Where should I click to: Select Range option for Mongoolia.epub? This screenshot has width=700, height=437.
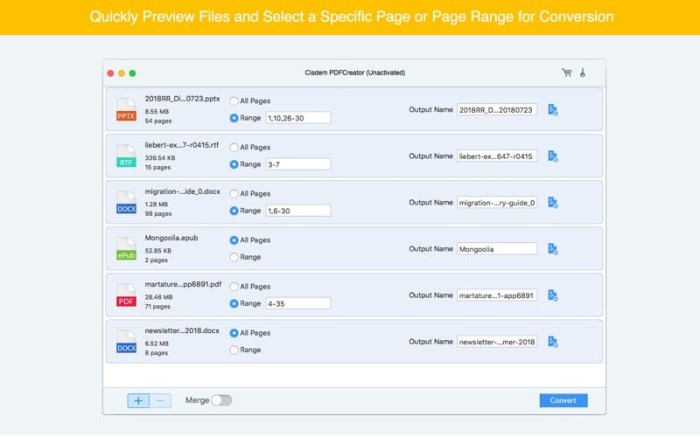click(234, 257)
